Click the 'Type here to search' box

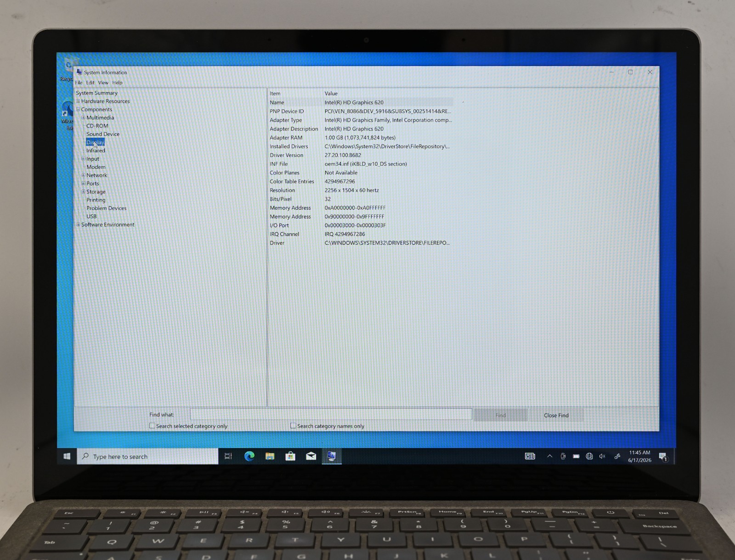(x=147, y=456)
